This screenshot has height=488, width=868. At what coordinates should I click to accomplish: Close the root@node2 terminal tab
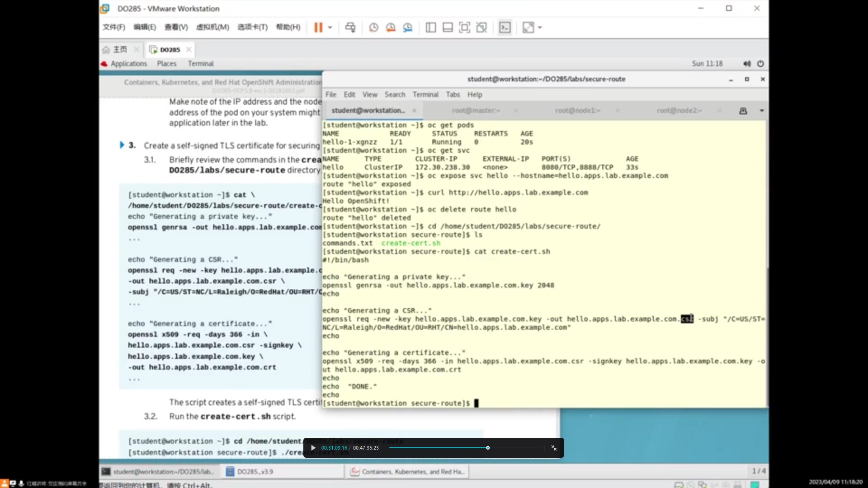point(719,110)
